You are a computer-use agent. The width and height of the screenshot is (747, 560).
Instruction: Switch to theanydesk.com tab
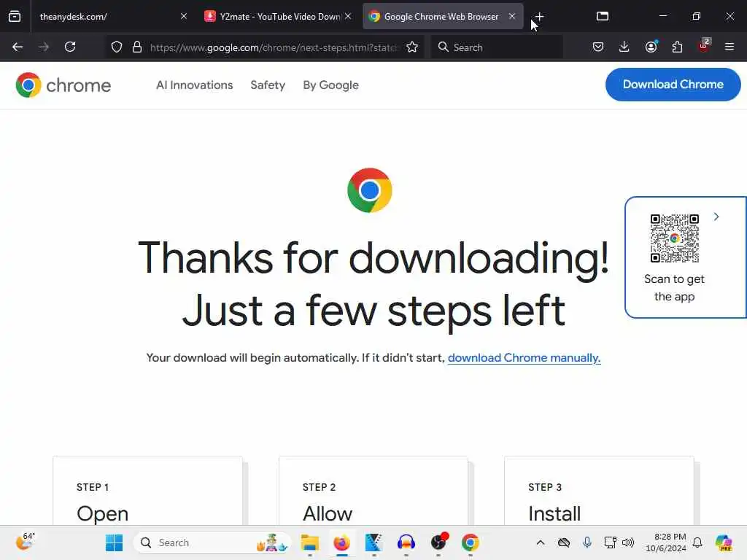tap(112, 16)
